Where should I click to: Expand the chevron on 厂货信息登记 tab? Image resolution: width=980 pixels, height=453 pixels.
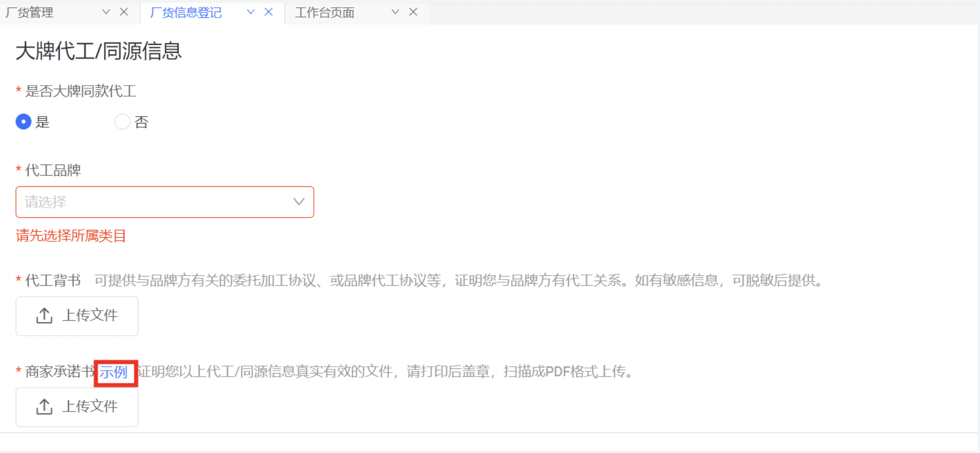point(250,12)
